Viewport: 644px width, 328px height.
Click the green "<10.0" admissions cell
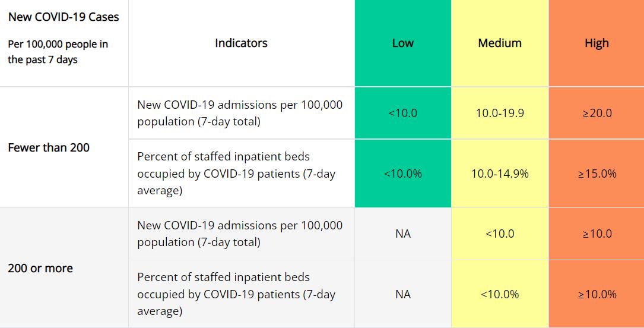402,113
